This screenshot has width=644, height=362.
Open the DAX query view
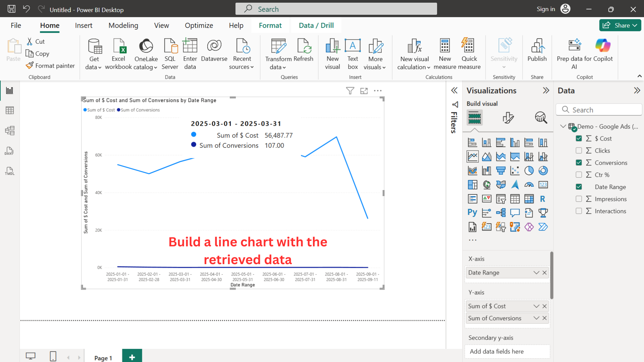[x=9, y=151]
